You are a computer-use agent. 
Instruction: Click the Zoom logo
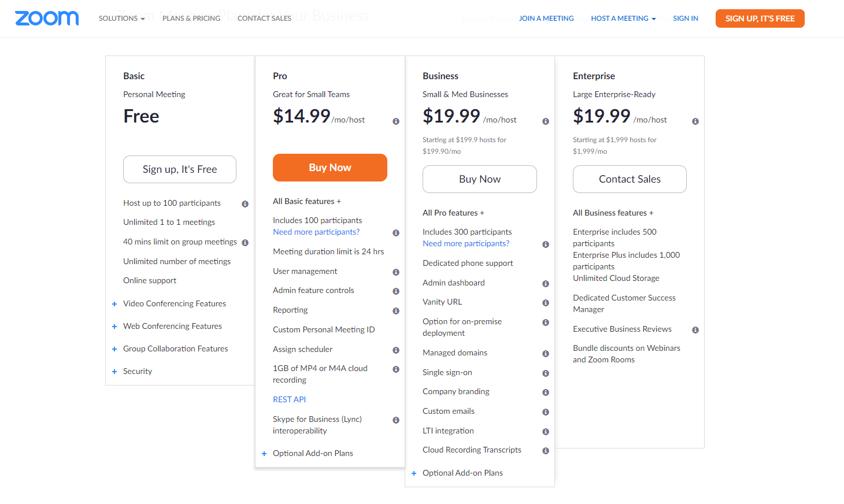(47, 18)
